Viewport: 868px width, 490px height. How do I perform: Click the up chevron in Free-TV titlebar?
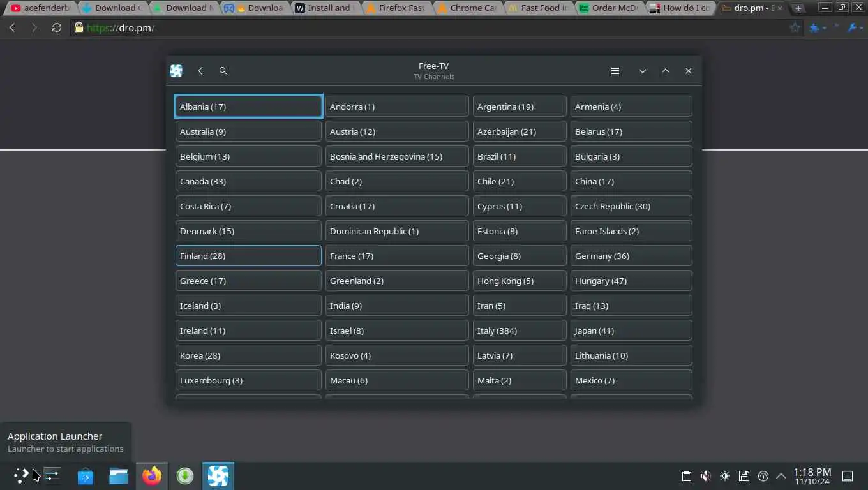pos(666,71)
